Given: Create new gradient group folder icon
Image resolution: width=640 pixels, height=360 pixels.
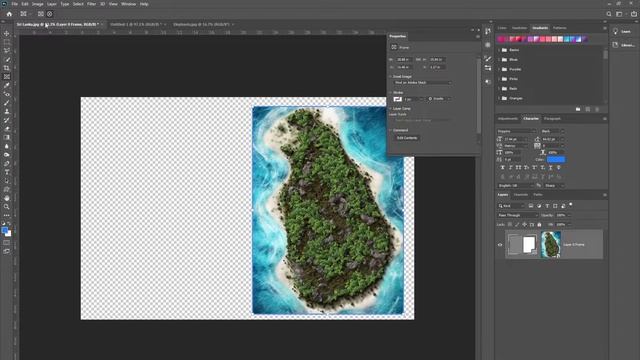Looking at the screenshot, I should [x=578, y=109].
